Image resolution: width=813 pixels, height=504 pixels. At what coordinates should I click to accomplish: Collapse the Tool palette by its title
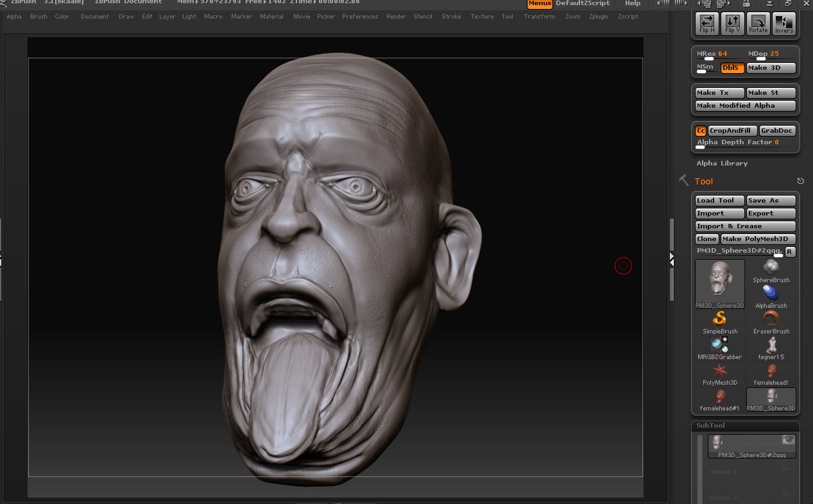703,181
